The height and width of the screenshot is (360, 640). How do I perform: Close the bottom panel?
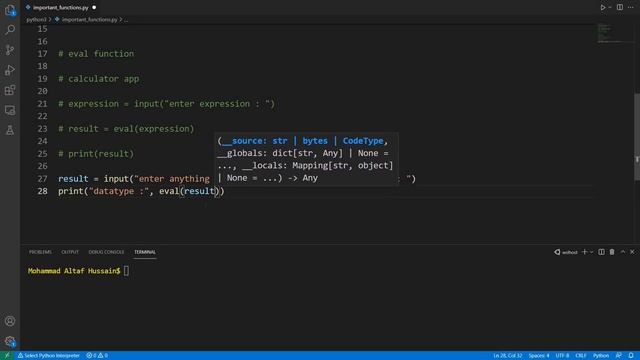click(632, 252)
